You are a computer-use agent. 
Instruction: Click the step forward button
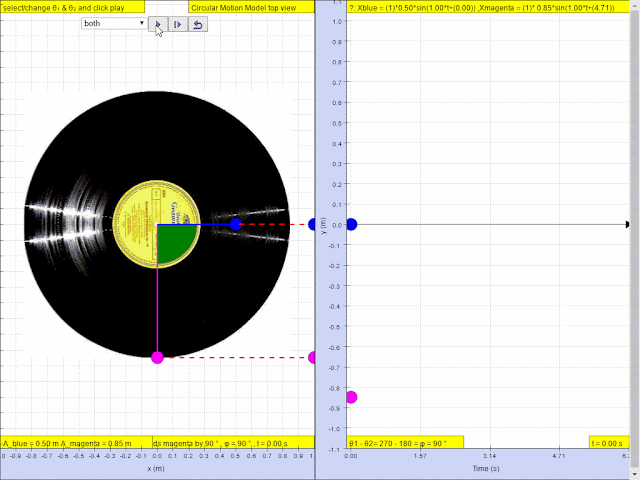(178, 24)
